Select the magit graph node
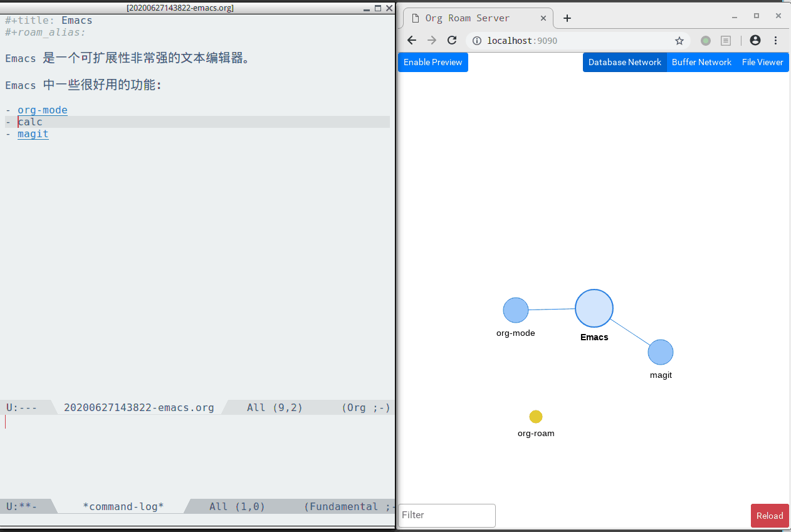791x532 pixels. click(x=661, y=352)
